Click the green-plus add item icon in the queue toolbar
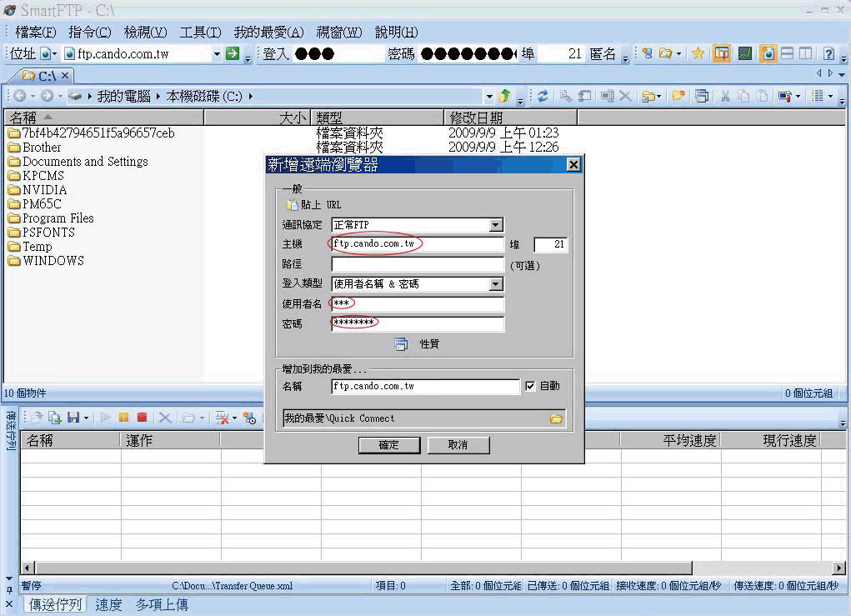The height and width of the screenshot is (616, 851). (x=54, y=418)
